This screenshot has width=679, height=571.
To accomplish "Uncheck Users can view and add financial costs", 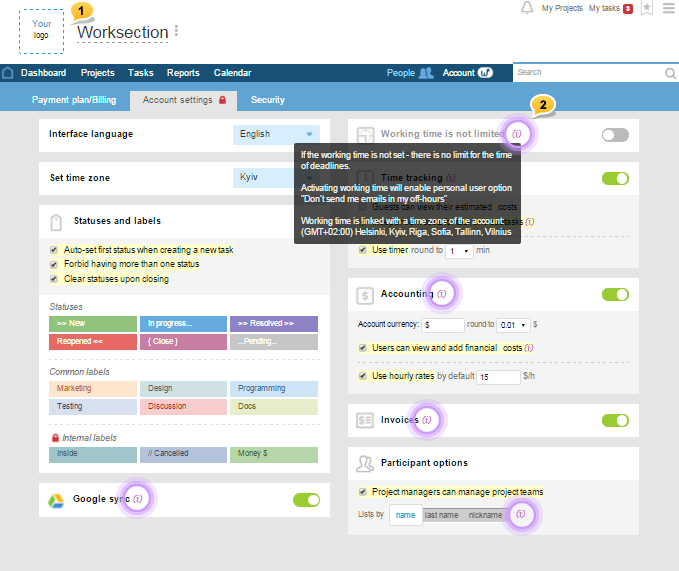I will point(363,348).
